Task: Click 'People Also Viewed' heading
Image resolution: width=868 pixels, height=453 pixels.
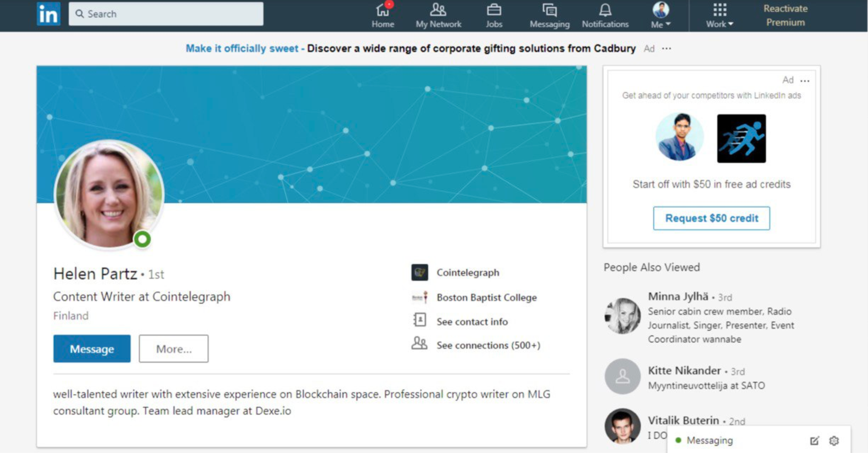Action: (652, 267)
